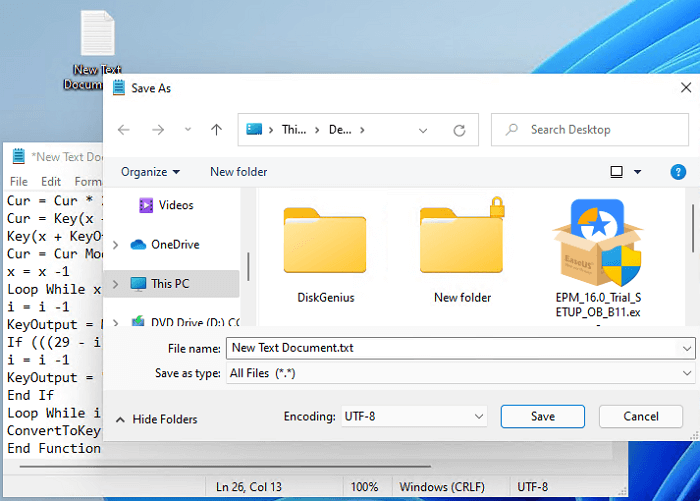Open the Save as type dropdown
The width and height of the screenshot is (700, 501).
[x=460, y=372]
